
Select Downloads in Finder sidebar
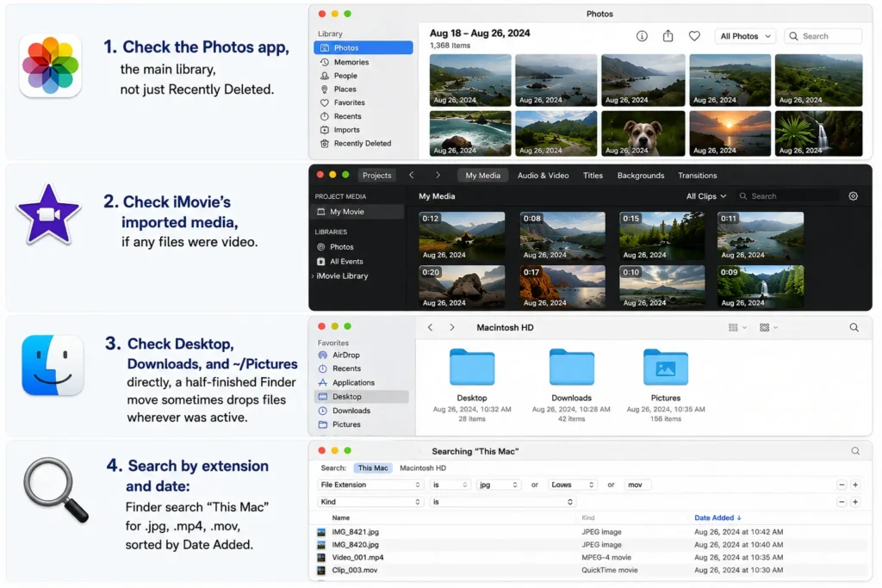pos(351,411)
